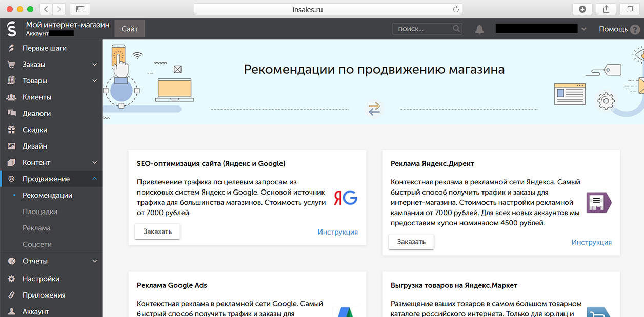Select the Реклама submenu item
Image resolution: width=644 pixels, height=317 pixels.
(36, 228)
